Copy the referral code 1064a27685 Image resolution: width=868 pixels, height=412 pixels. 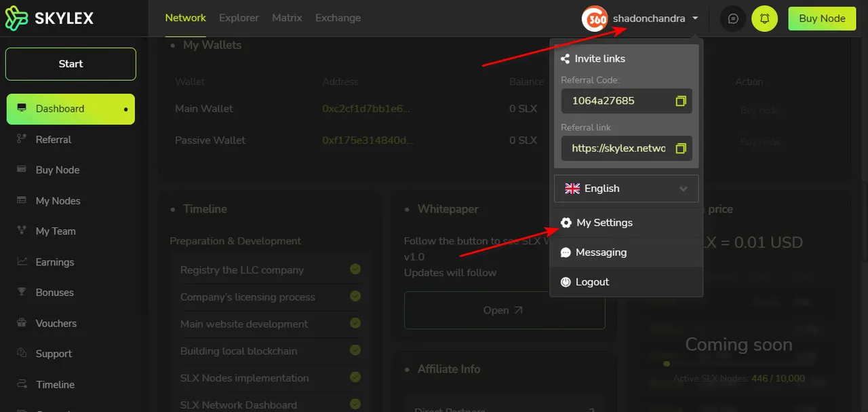pyautogui.click(x=681, y=101)
